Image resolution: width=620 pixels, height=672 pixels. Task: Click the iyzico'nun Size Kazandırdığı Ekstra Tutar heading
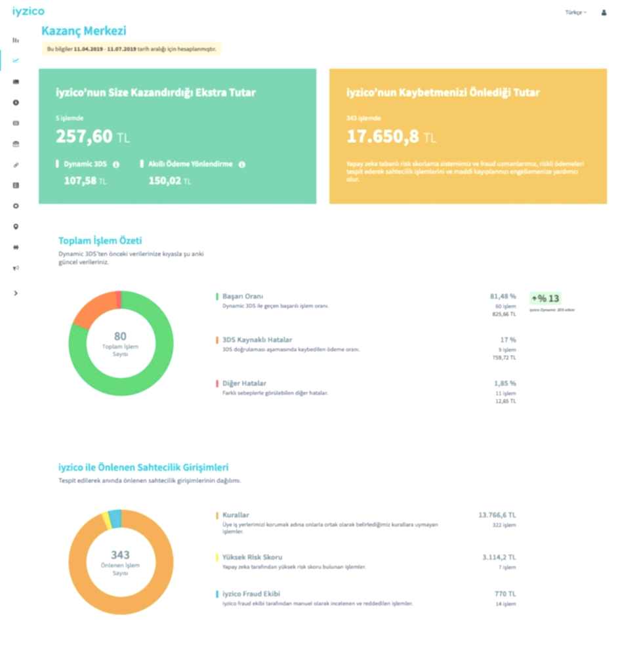(x=155, y=93)
